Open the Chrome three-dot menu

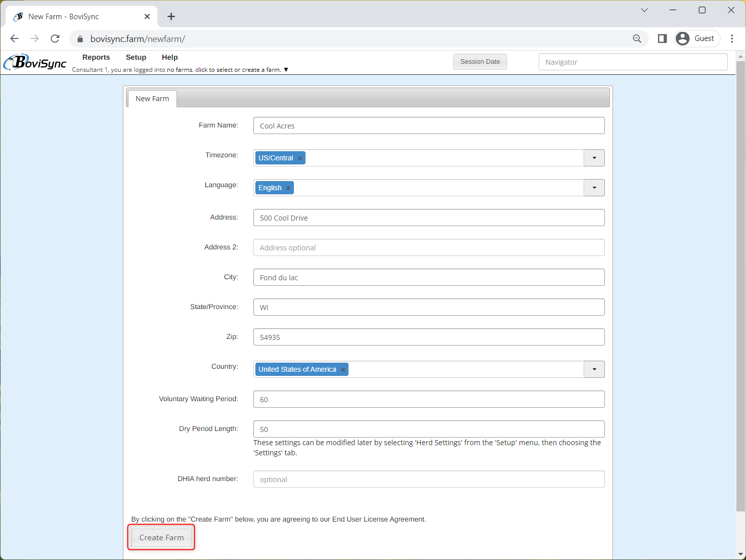tap(731, 38)
